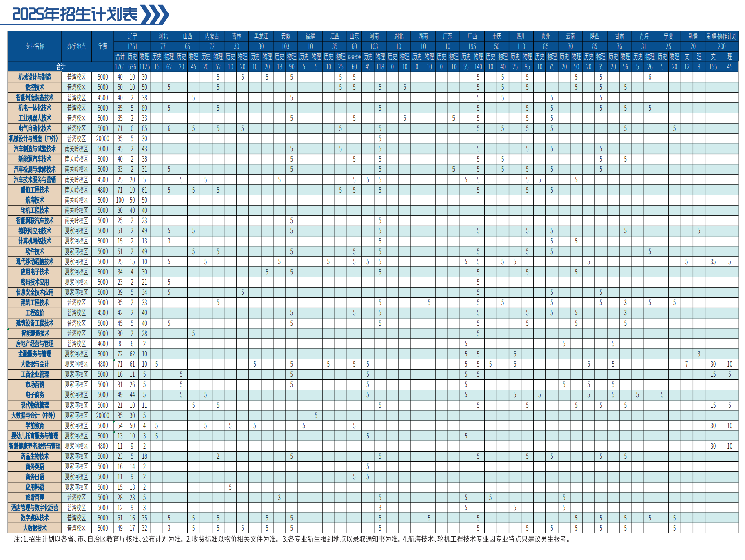Viewport: 745px width, 560px height.
Task: Select the '广西' province header
Action: click(472, 36)
